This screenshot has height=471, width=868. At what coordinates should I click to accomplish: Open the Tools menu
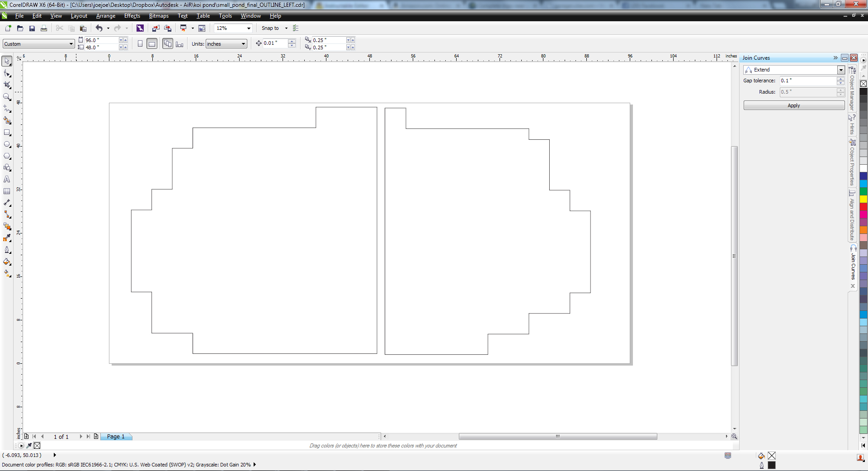(225, 16)
